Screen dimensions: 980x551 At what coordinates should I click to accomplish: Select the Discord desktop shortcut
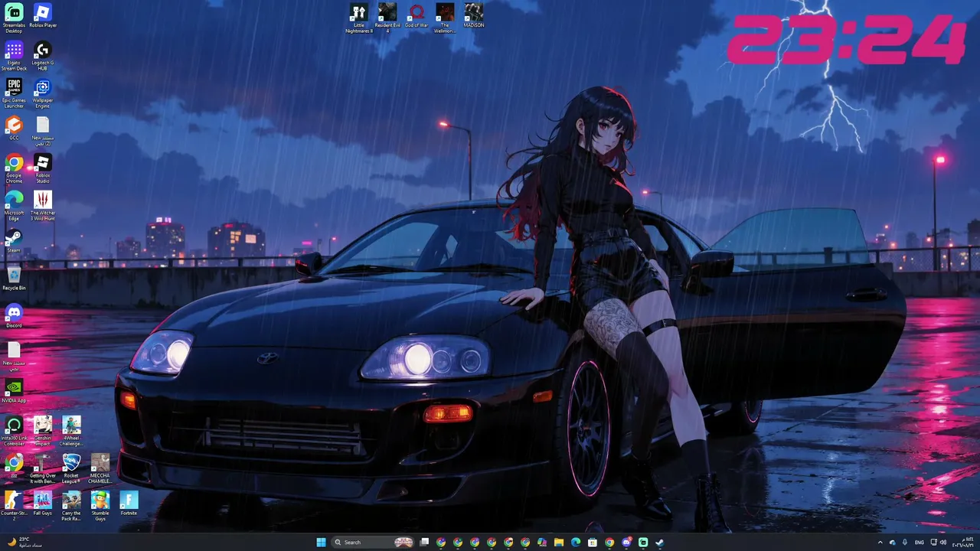14,316
